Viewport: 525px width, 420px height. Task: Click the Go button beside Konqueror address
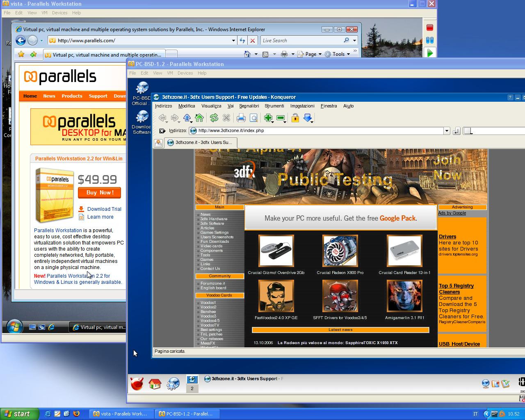tap(456, 131)
